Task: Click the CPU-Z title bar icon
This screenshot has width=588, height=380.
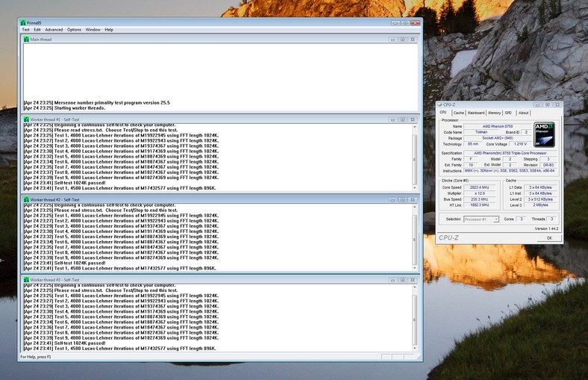Action: coord(440,105)
